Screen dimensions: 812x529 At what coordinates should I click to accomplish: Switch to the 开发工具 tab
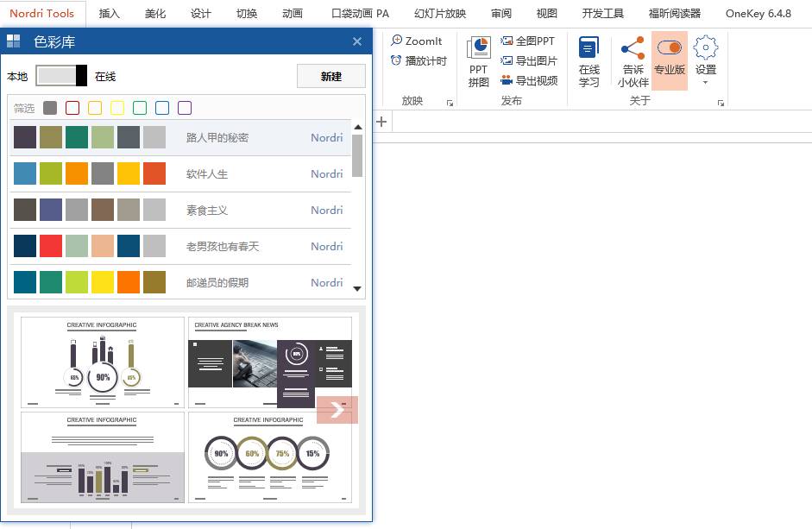[602, 14]
